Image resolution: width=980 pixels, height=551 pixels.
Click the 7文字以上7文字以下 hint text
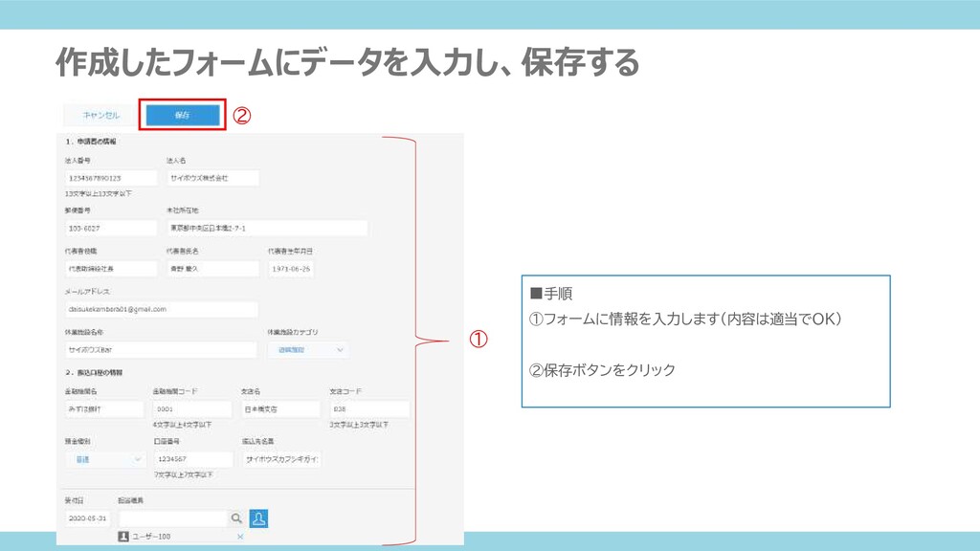point(183,474)
